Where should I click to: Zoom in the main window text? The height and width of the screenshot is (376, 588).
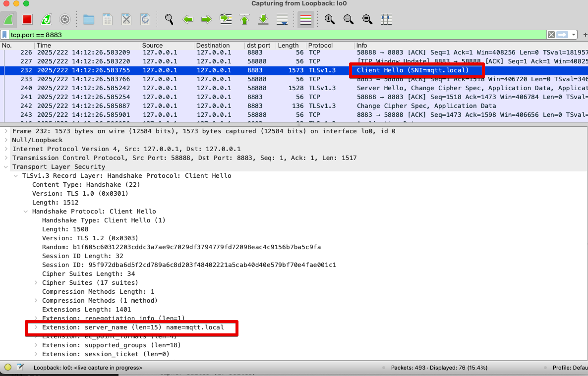click(330, 19)
